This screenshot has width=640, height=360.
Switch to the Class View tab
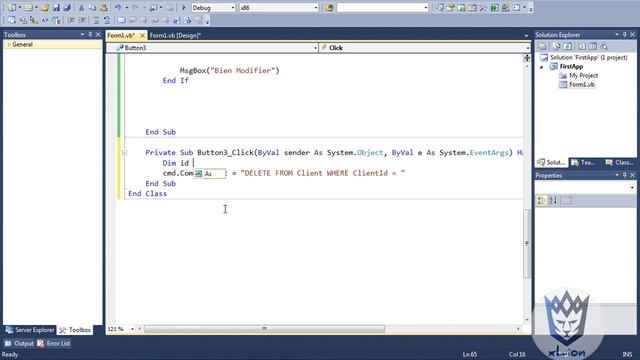pos(620,162)
